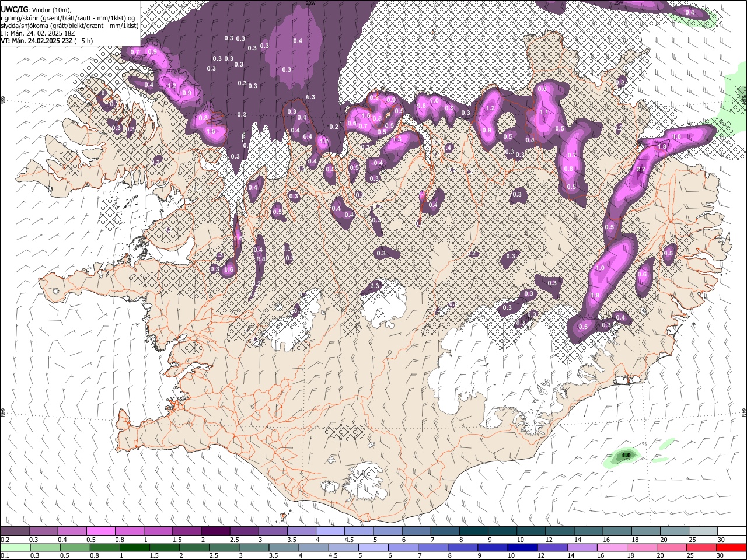Click the 0.1 label under the bottom scale

[x=5, y=555]
